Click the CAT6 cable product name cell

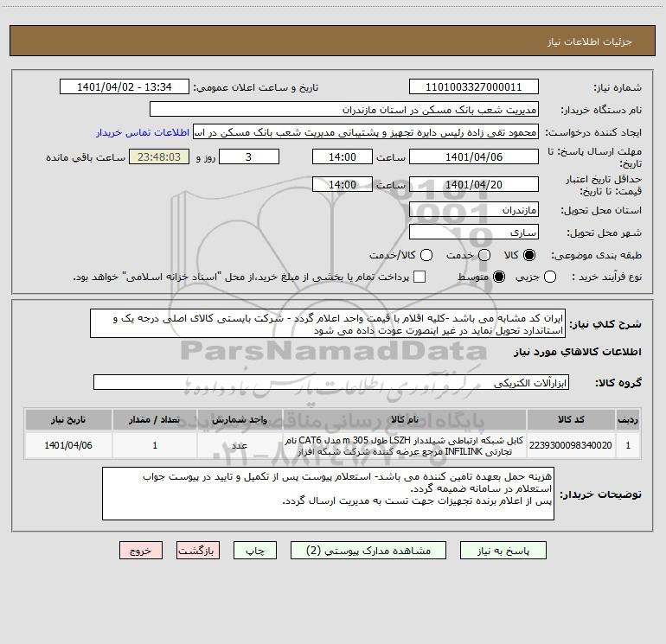pos(405,445)
